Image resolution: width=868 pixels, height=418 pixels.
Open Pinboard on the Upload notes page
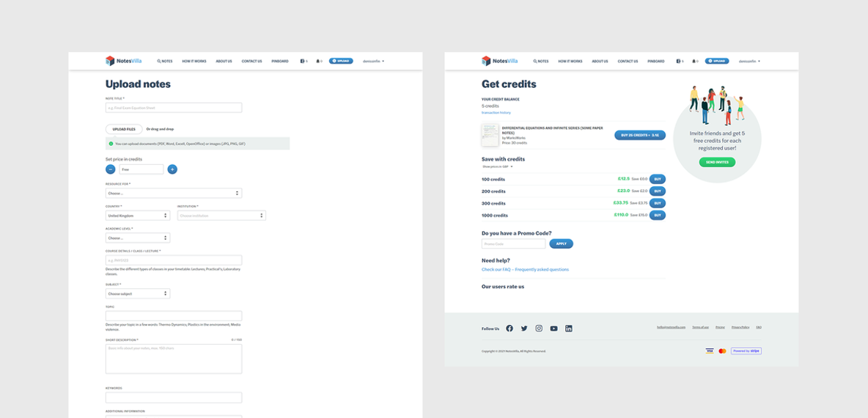279,61
